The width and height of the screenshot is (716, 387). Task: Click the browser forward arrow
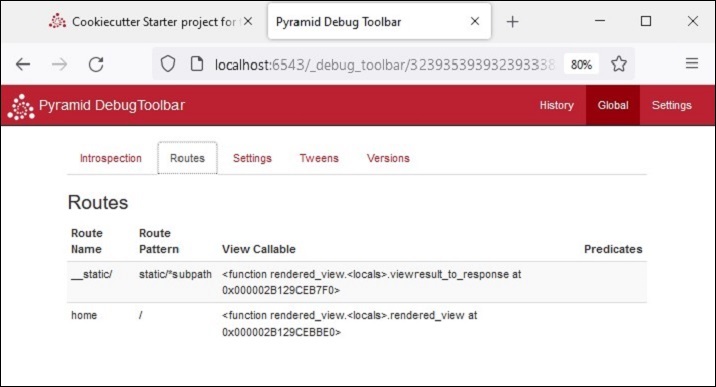coord(59,64)
